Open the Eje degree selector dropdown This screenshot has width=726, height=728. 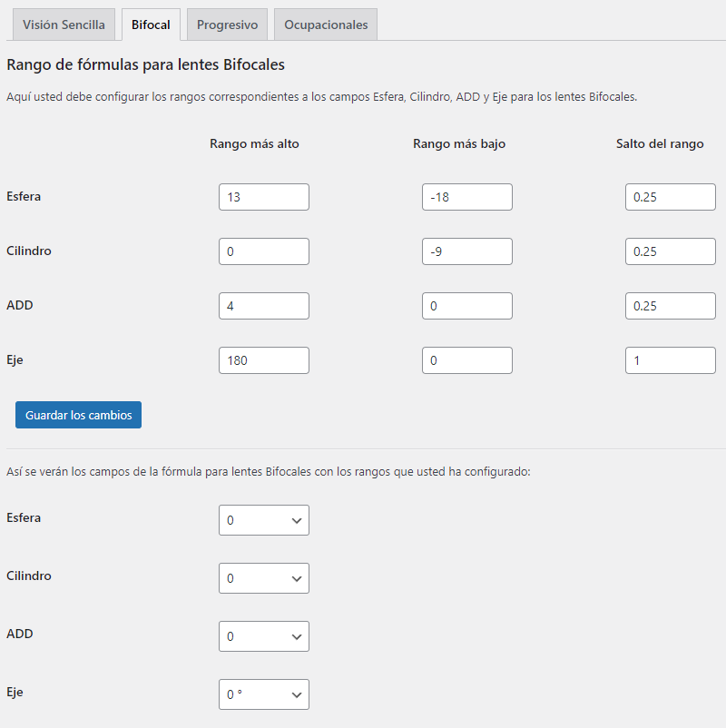tap(263, 694)
